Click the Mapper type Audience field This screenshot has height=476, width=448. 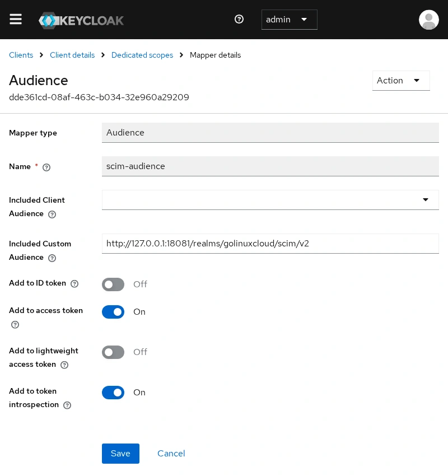(x=270, y=132)
